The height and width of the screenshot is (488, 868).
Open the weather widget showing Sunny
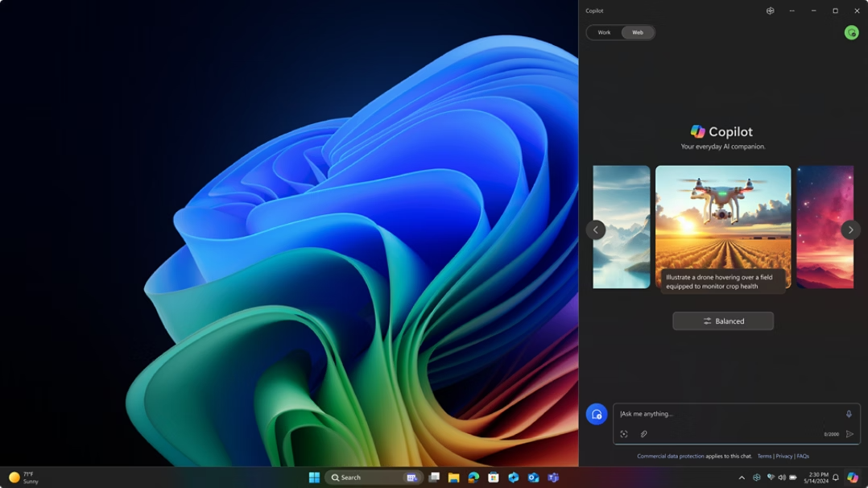point(23,478)
